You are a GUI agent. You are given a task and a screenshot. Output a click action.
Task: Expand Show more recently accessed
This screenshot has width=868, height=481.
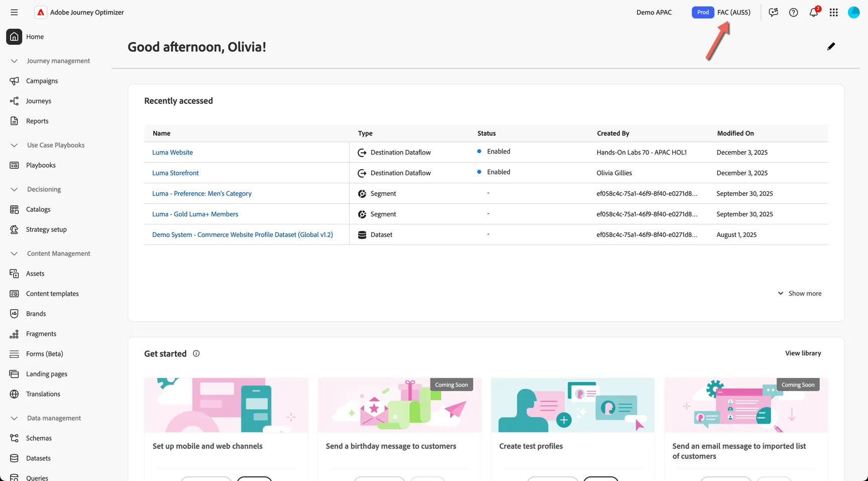coord(799,293)
